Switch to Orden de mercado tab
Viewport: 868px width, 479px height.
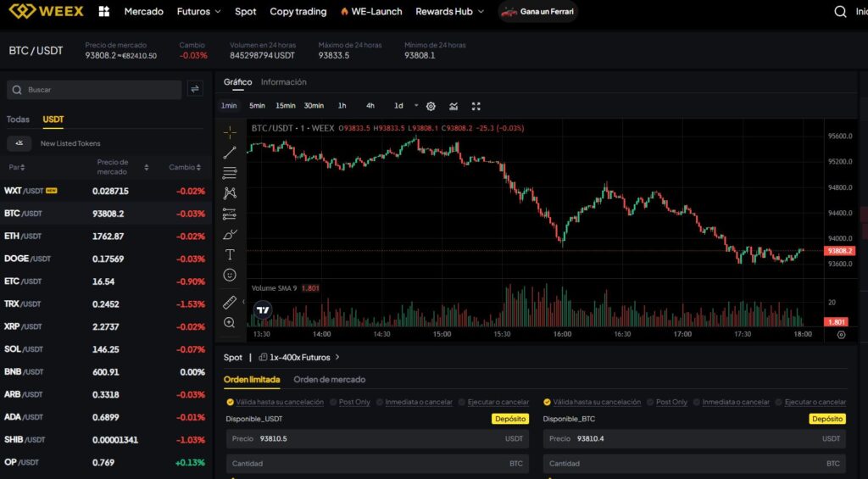(x=329, y=379)
